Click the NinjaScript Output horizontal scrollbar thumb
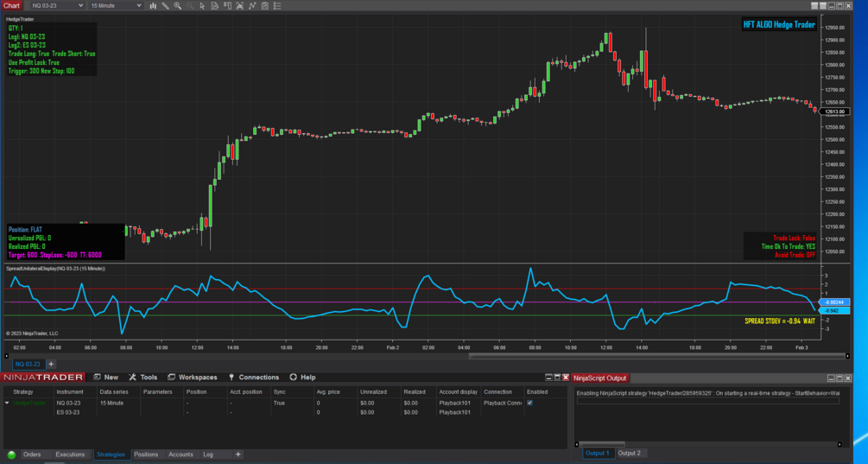 (602, 444)
